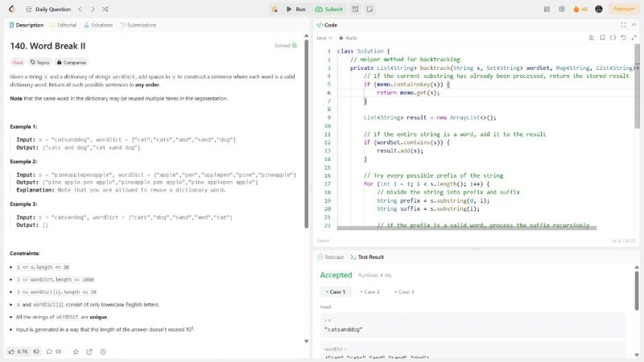
Task: Like the problem thumbs-up 6.7K
Action: coord(18,352)
